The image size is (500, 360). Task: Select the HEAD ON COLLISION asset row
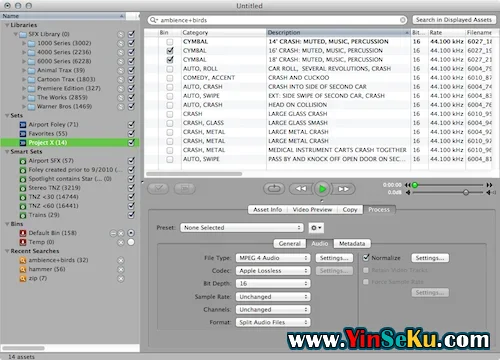318,105
